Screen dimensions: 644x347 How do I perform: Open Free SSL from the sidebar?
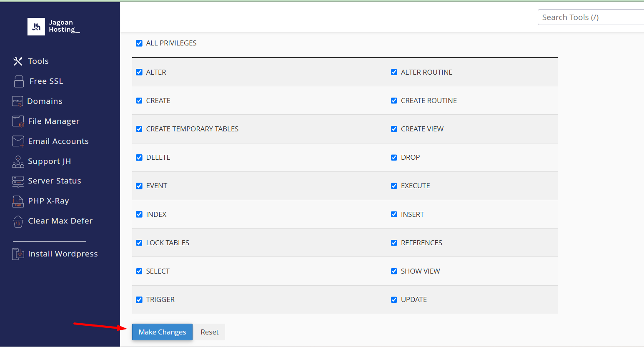pos(18,81)
